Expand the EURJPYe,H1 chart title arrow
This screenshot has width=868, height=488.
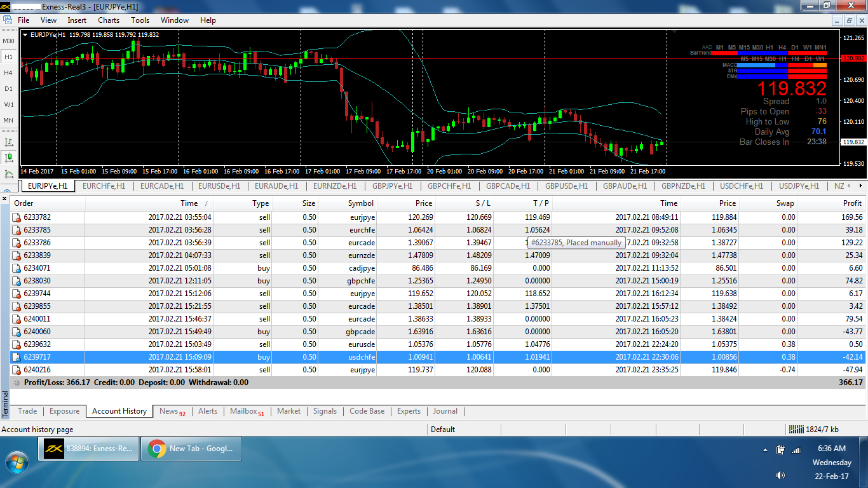click(25, 35)
